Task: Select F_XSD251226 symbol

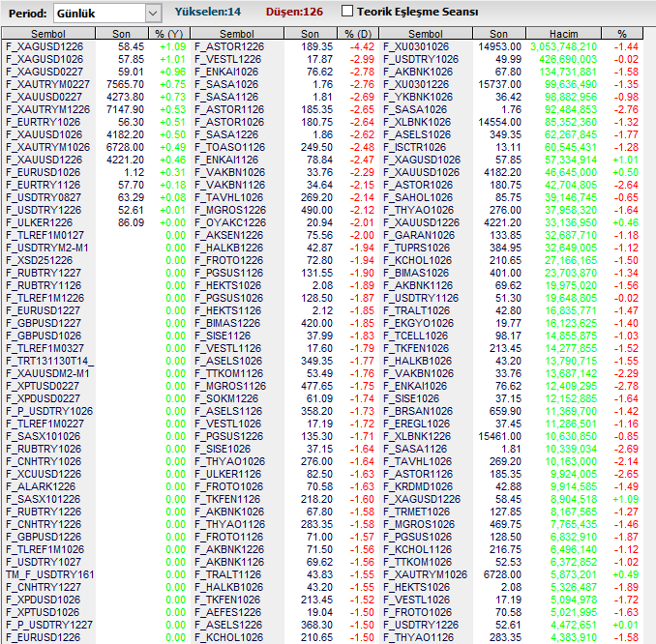Action: (39, 260)
